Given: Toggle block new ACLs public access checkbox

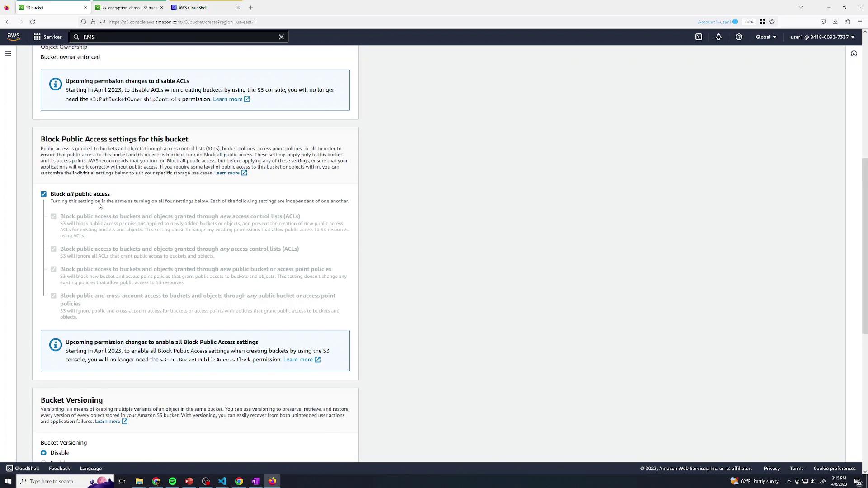Looking at the screenshot, I should [53, 216].
